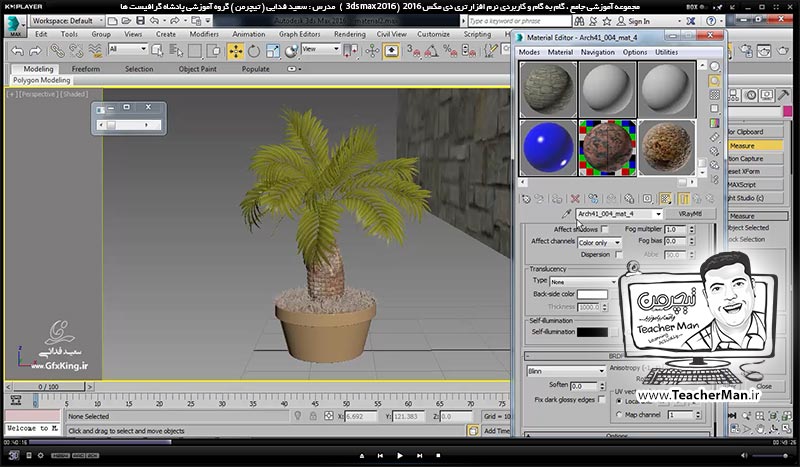Click the selection lock toggle icon in status bar

tap(313, 416)
